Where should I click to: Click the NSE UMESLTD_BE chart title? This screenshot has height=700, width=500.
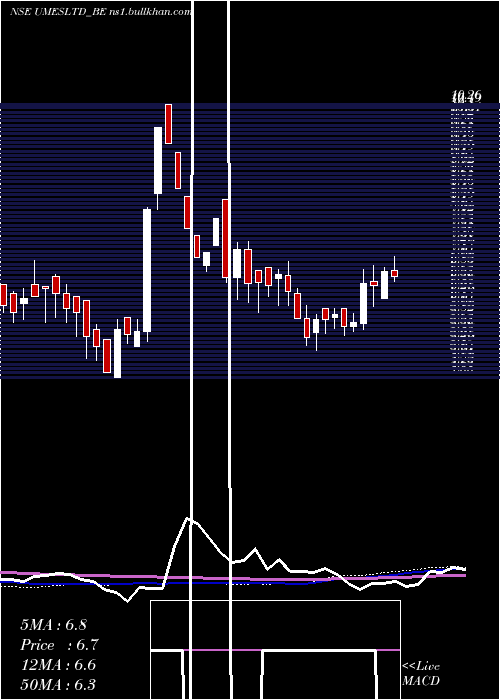[58, 12]
